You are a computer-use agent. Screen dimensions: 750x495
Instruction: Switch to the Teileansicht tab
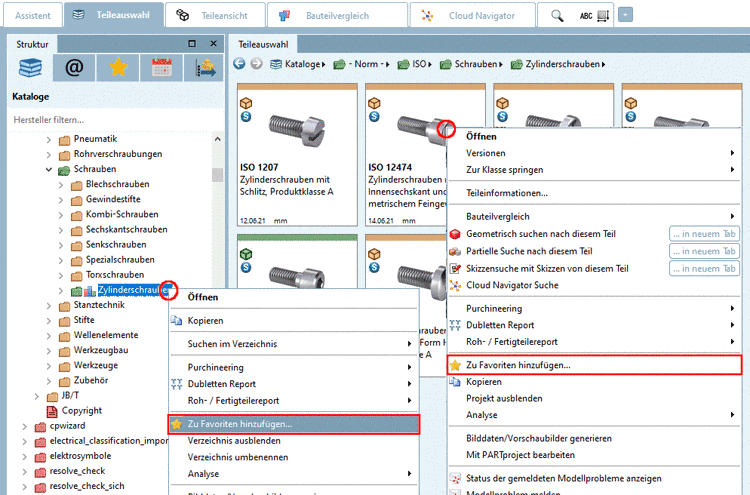pyautogui.click(x=215, y=15)
